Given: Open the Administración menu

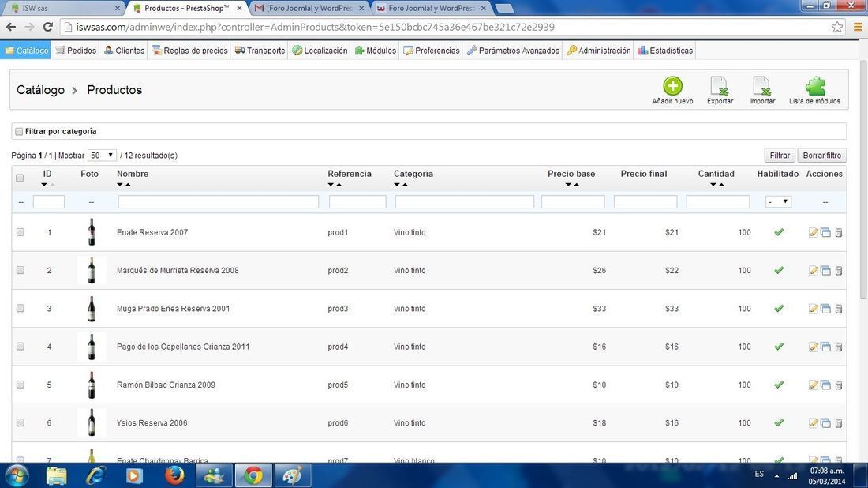Looking at the screenshot, I should 598,51.
